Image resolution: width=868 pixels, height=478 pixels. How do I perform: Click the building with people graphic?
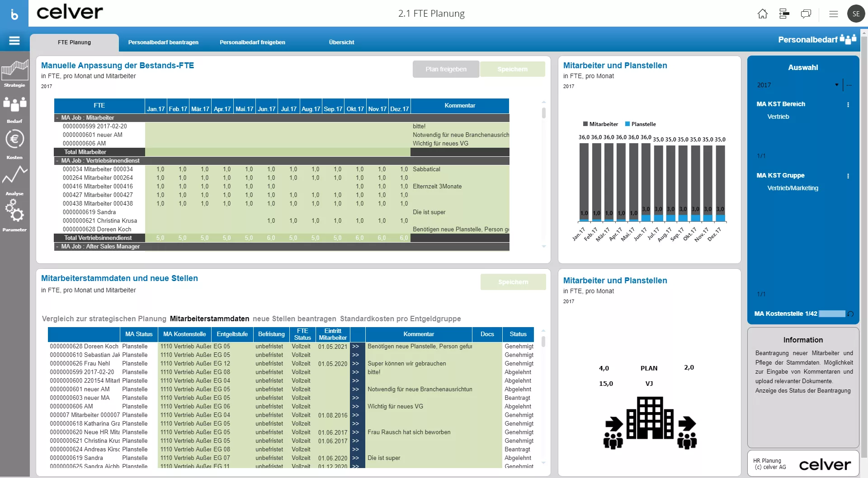click(650, 423)
